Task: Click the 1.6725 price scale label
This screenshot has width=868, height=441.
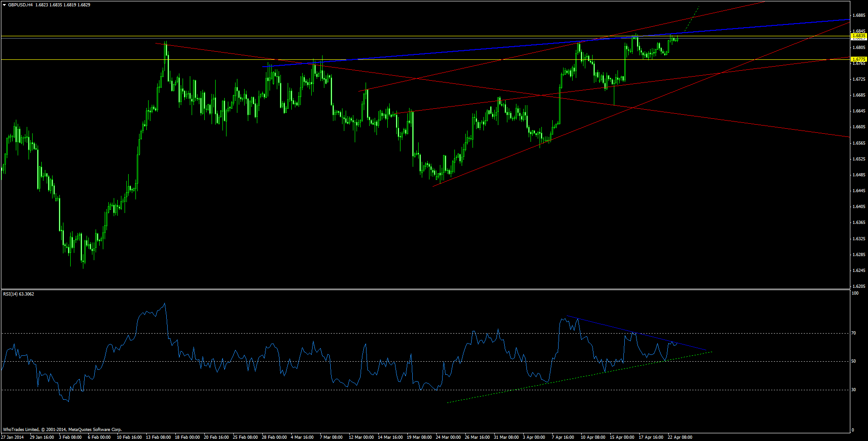Action: click(x=859, y=79)
